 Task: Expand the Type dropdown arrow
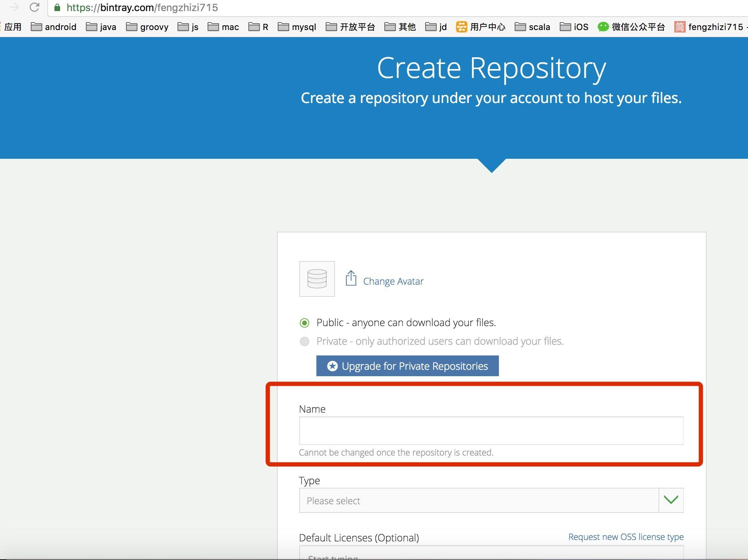pos(671,500)
